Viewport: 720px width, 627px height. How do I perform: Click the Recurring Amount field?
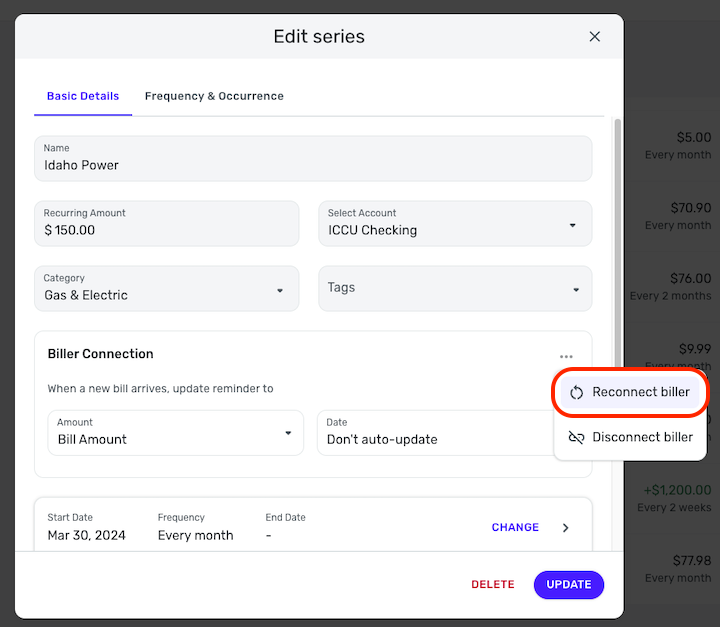click(167, 224)
